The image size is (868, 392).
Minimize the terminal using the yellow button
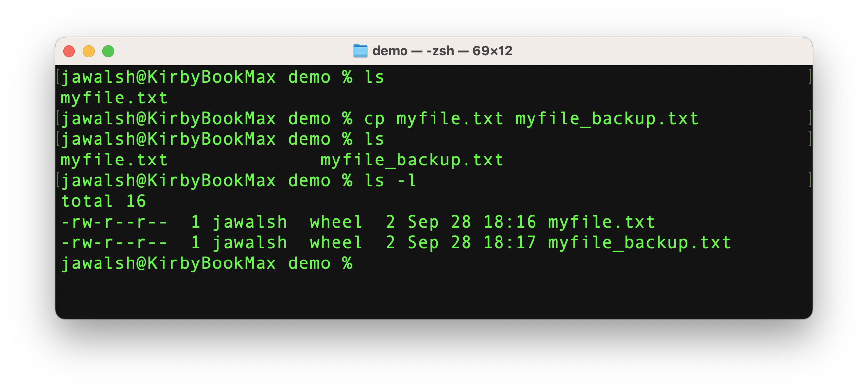(x=89, y=51)
